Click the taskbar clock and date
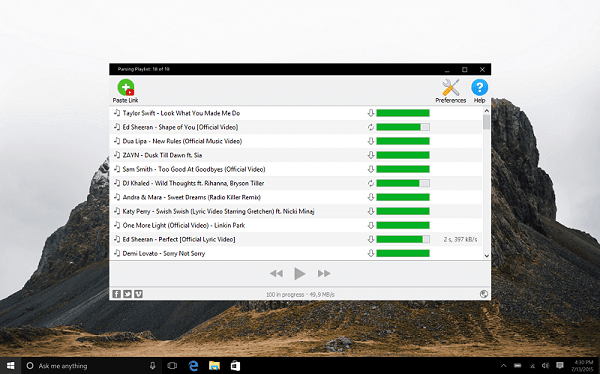 (x=582, y=366)
